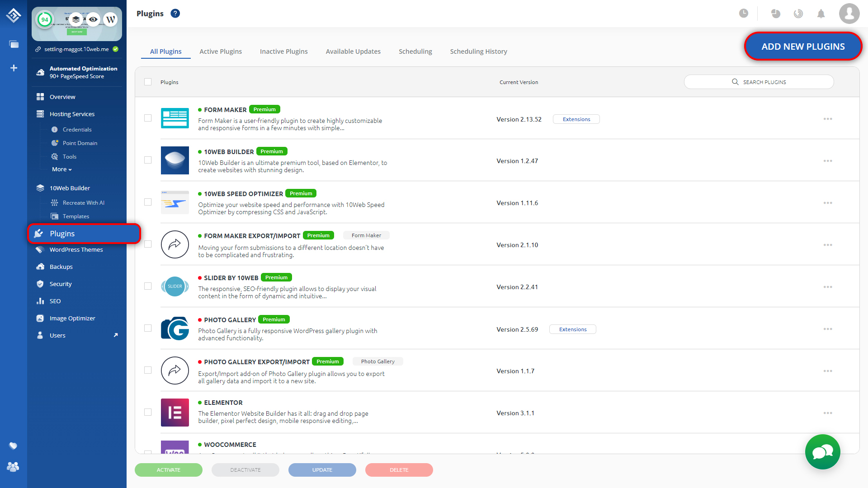
Task: Open WordPress admin icon on site thumbnail
Action: [110, 19]
